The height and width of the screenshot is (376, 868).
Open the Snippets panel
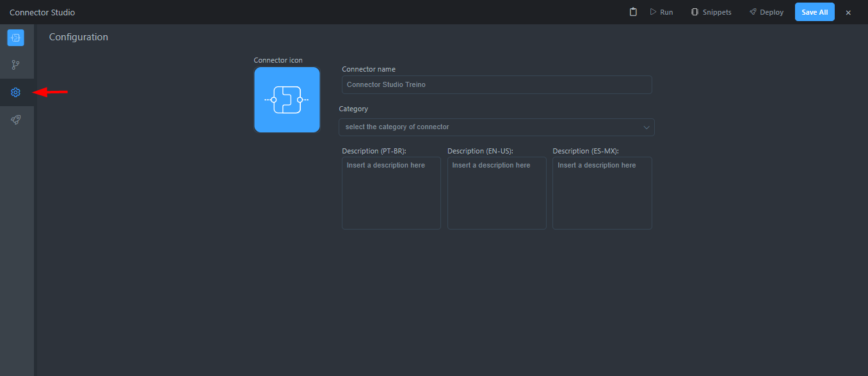(x=711, y=12)
